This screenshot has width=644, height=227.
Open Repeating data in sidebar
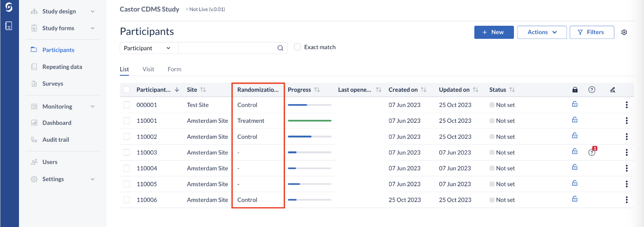point(62,67)
